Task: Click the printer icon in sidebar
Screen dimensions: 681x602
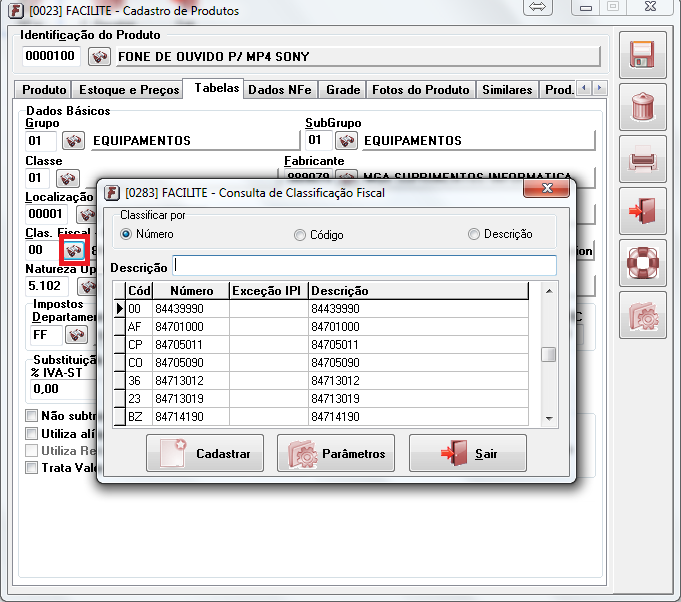Action: (x=642, y=160)
